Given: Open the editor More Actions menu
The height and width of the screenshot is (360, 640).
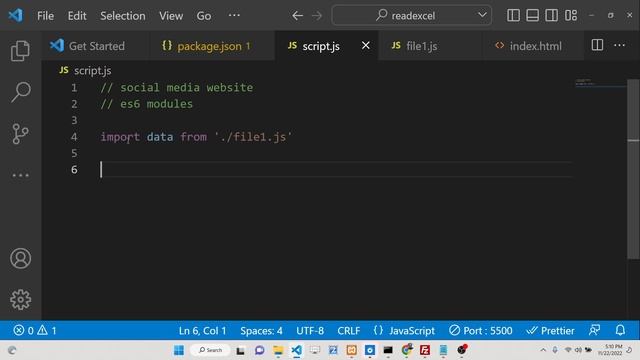Looking at the screenshot, I should (x=619, y=45).
